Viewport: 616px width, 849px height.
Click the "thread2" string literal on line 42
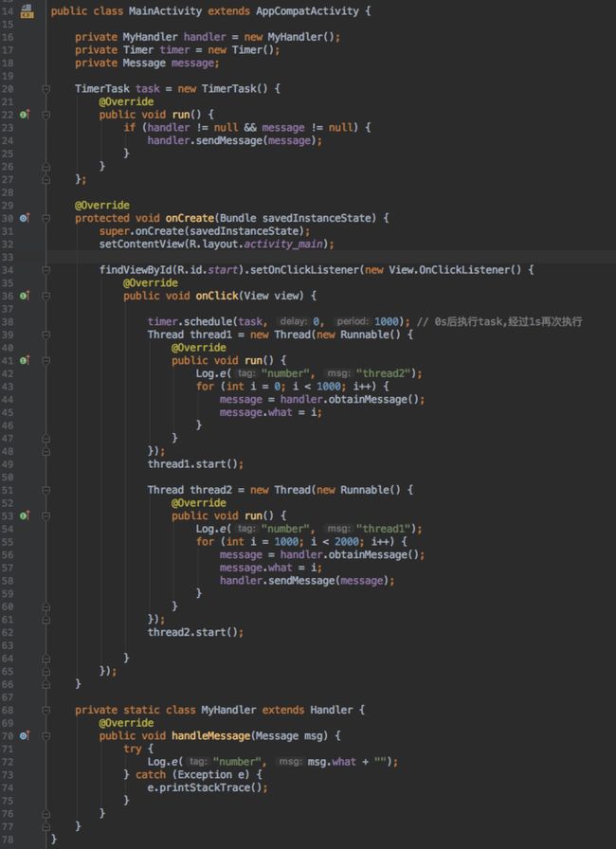pyautogui.click(x=383, y=373)
